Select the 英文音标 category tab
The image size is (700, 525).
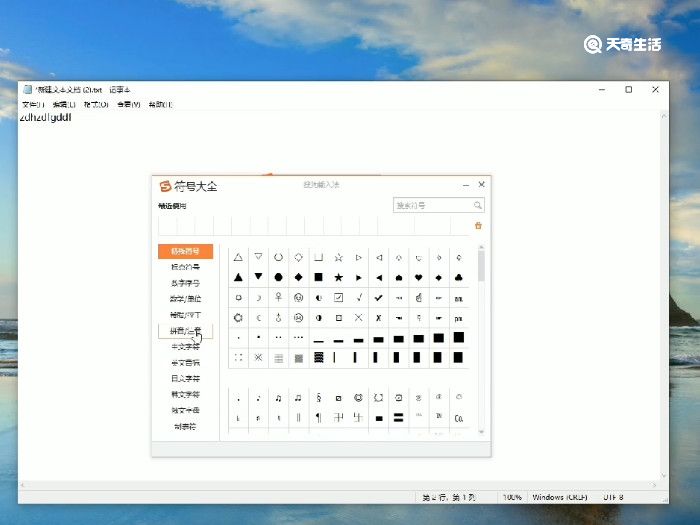[185, 362]
